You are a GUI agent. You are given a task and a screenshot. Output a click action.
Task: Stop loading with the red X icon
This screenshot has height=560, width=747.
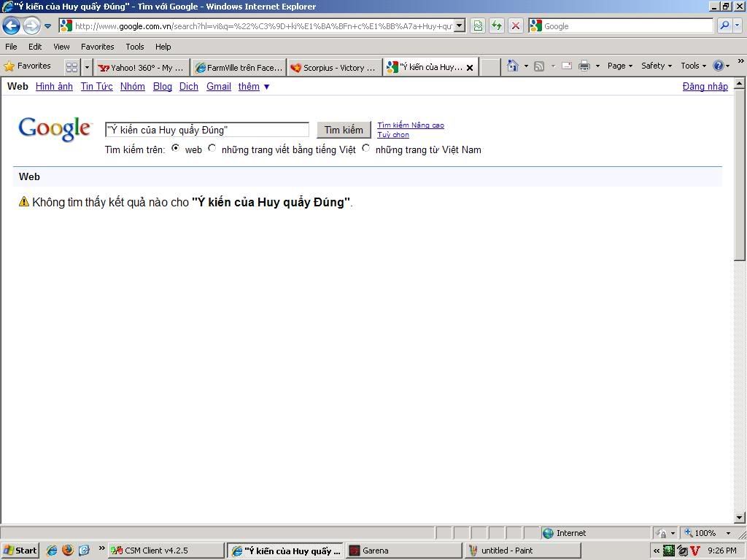pyautogui.click(x=516, y=26)
